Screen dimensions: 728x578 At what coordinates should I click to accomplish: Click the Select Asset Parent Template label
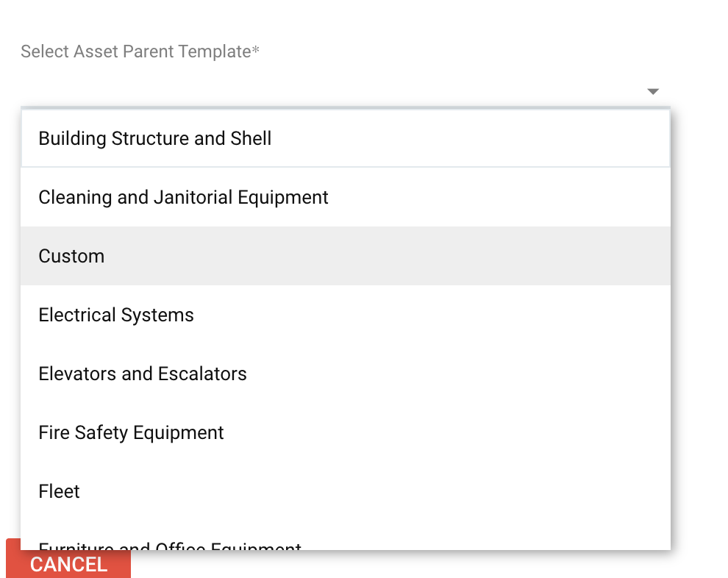pos(140,51)
